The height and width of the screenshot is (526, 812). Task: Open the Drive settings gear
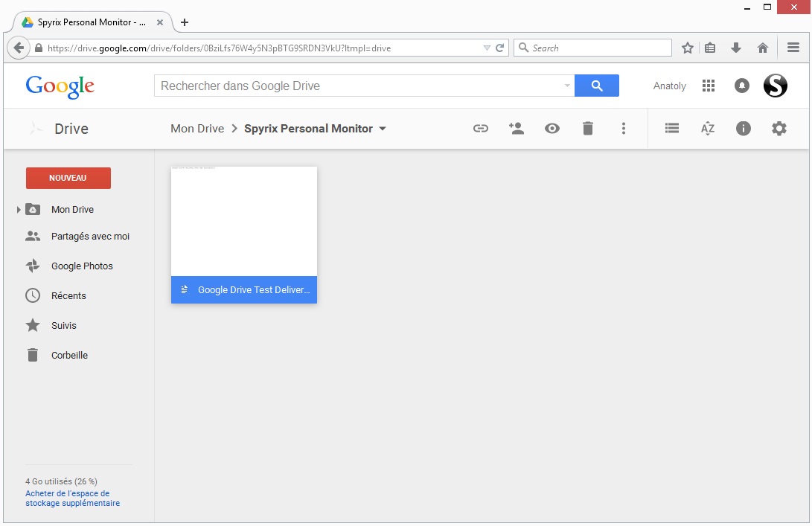pos(779,129)
